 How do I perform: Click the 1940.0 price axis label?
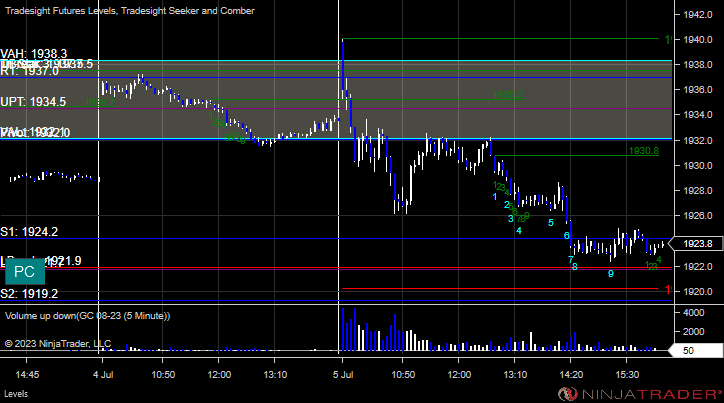(x=698, y=40)
